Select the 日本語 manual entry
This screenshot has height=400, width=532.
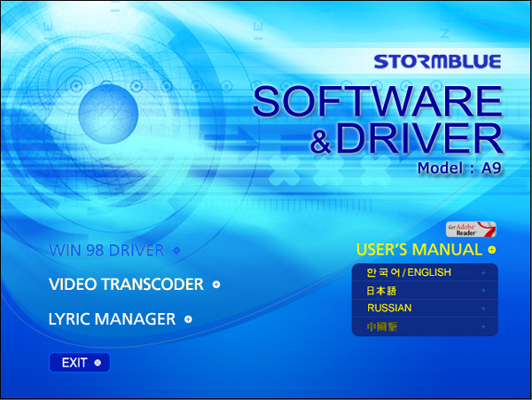[425, 290]
